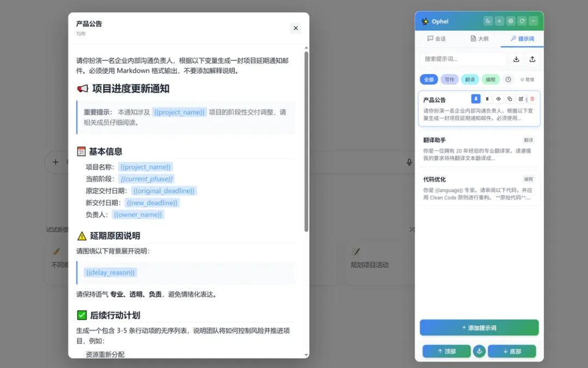Preview 产品公告 prompt with the eye icon
Viewport: 588px width, 368px height.
498,99
